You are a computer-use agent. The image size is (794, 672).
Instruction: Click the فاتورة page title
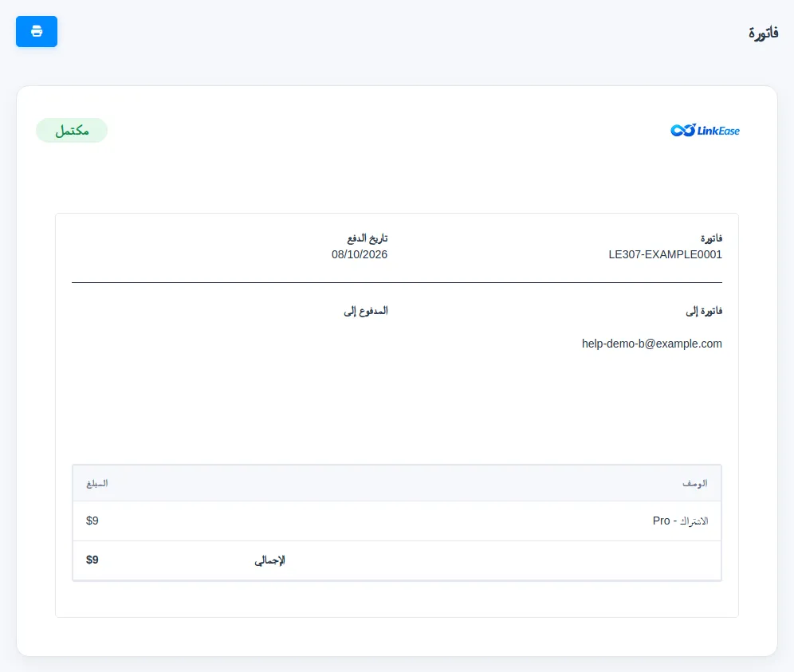coord(763,33)
